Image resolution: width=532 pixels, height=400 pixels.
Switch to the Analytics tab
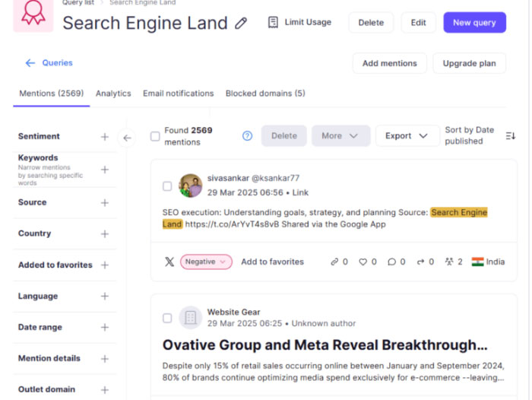(x=113, y=94)
